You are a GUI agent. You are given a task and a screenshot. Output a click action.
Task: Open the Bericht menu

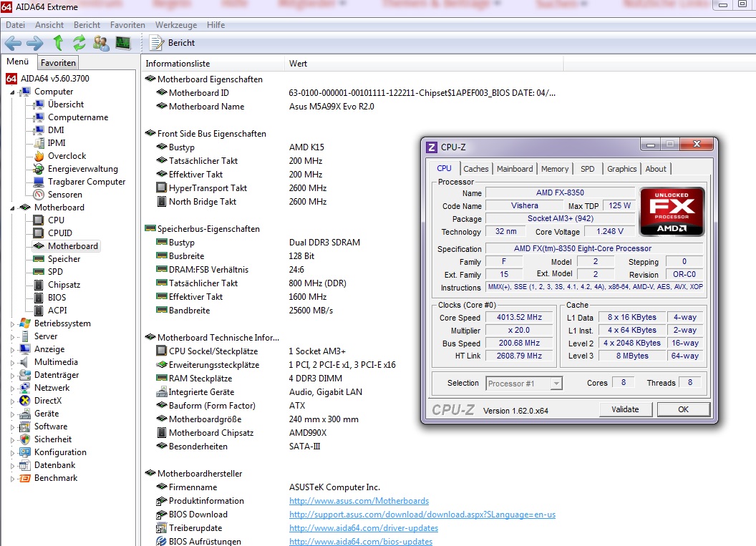pos(87,24)
